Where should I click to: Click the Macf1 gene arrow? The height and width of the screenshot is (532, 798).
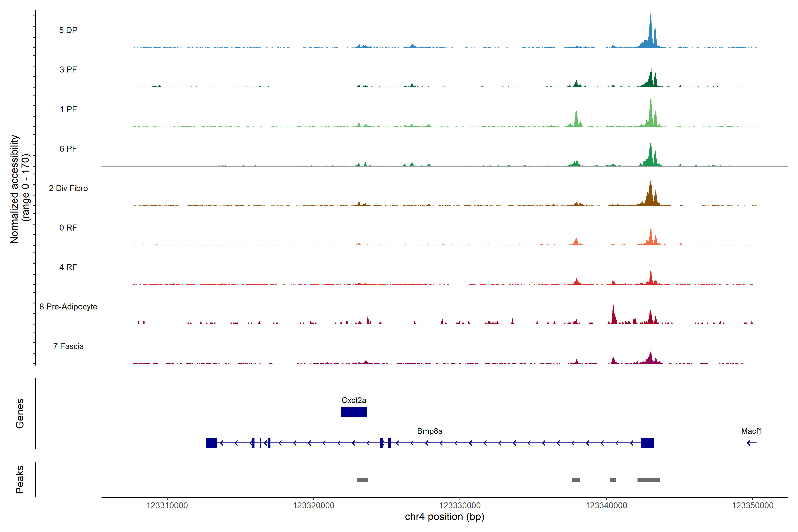751,443
